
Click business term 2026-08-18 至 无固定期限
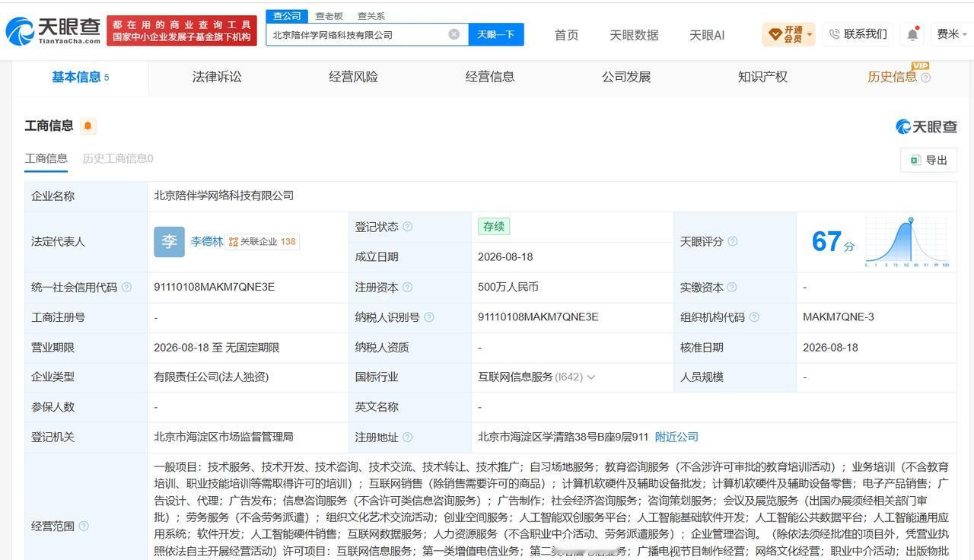click(217, 348)
